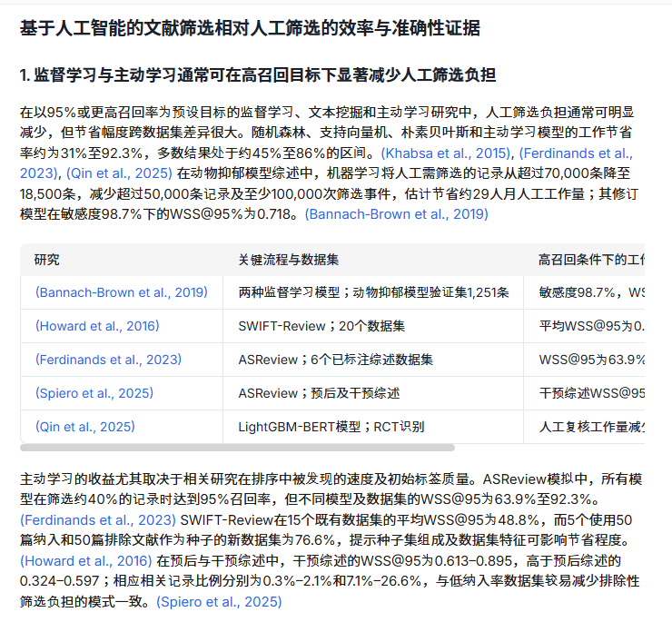Select cell ASReview；预后及干预综述
672x622 pixels.
(373, 393)
